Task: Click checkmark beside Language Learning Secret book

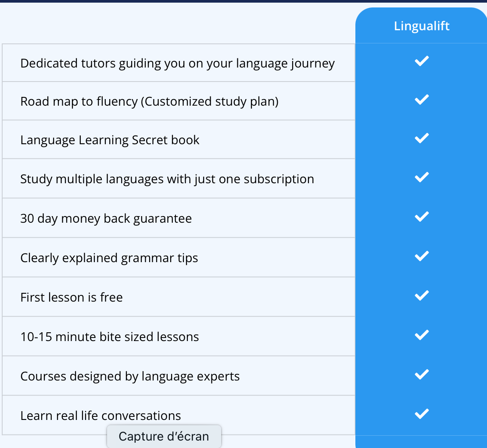Action: 421,139
